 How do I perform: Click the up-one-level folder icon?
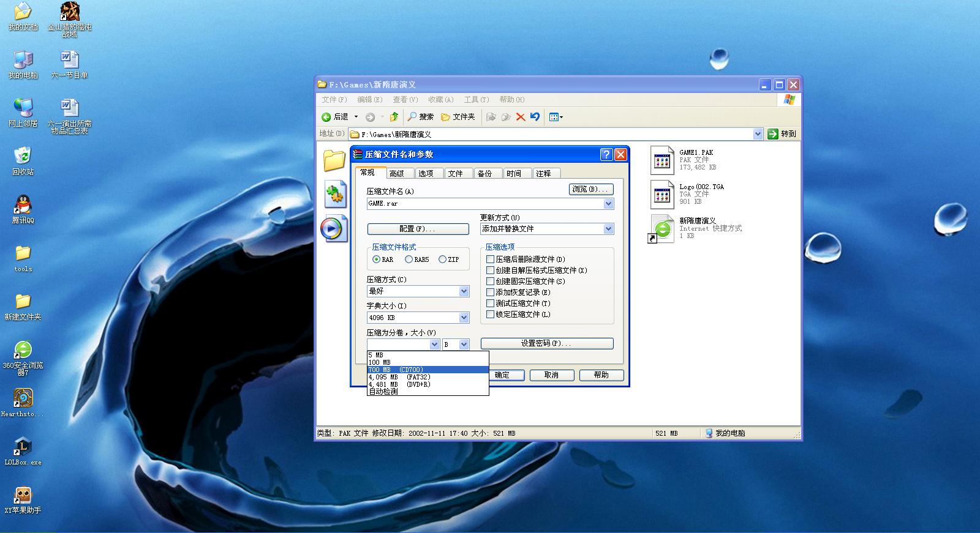[x=394, y=116]
